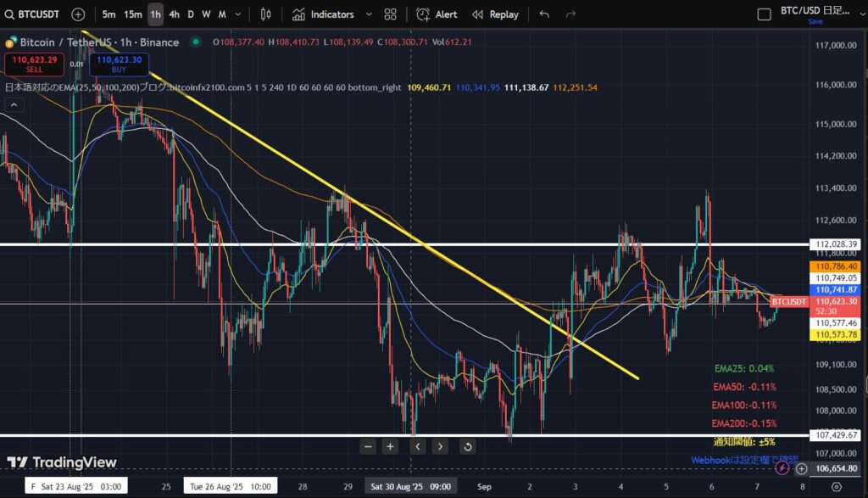Click the white 110,577.46 price label
The image size is (868, 498).
836,323
